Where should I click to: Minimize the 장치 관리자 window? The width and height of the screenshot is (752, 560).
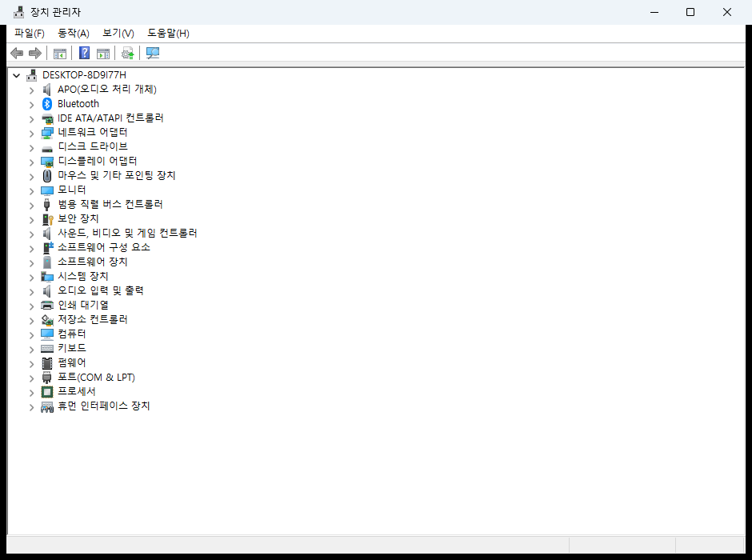pos(654,12)
